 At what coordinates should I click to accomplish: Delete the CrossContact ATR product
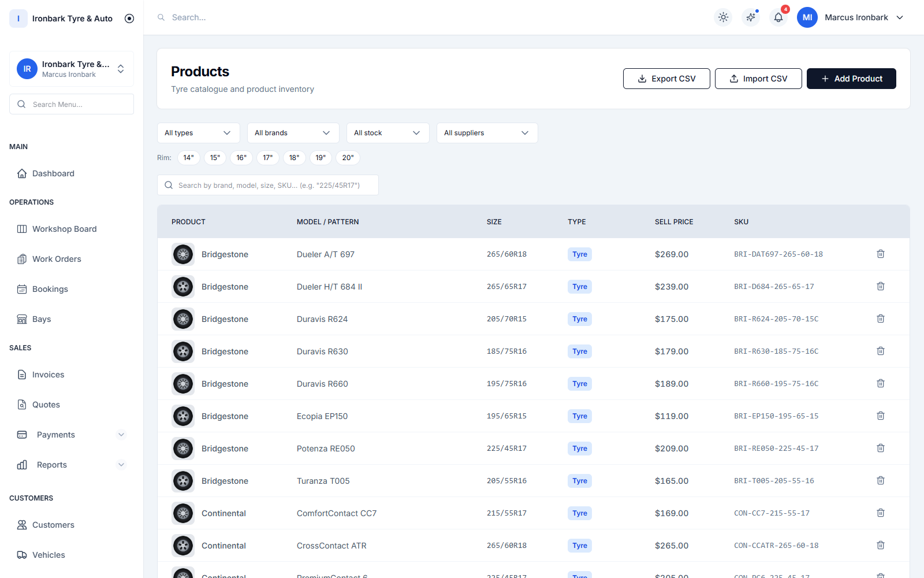pos(881,545)
